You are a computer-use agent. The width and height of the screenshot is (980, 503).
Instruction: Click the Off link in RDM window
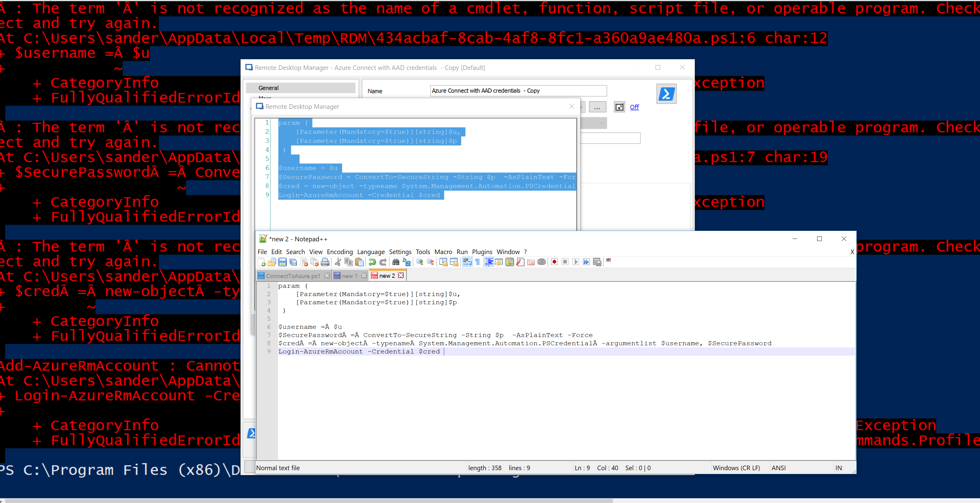(634, 107)
